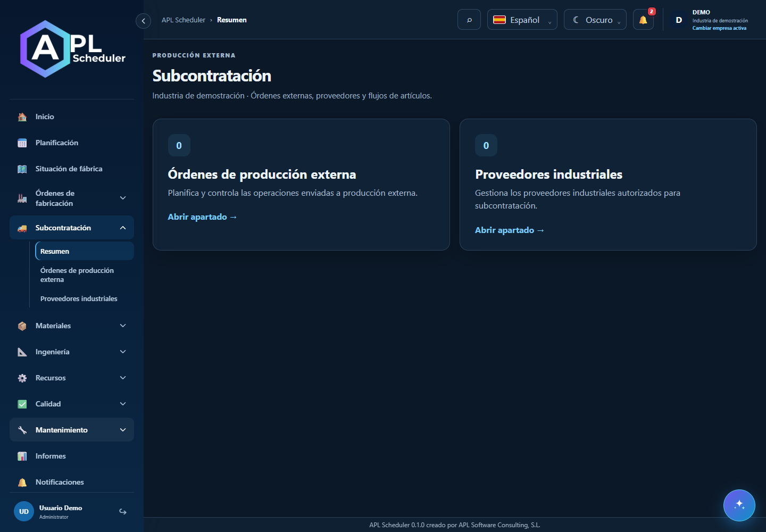Screen dimensions: 766x532
Task: Collapse the Subcontratación submenu chevron
Action: click(x=123, y=228)
